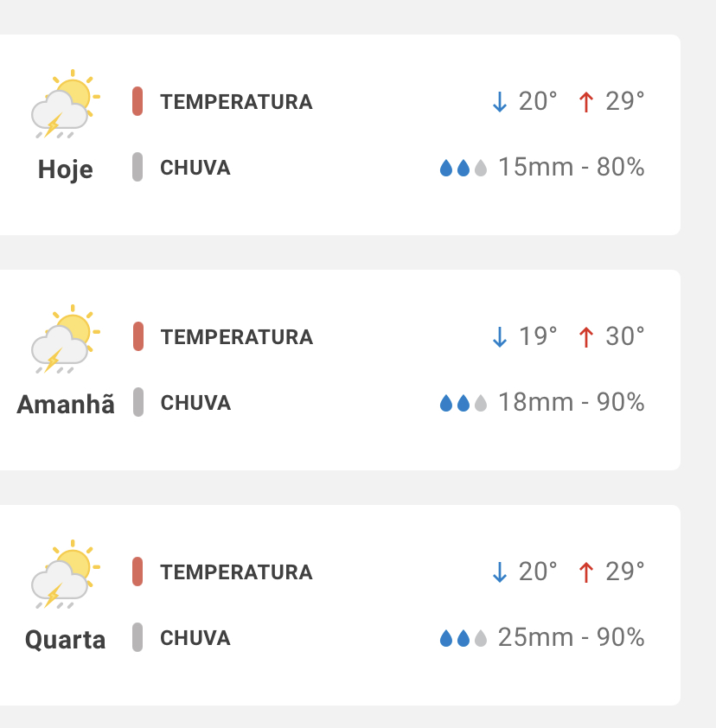Click the thunderstorm weather icon for Quarta
Viewport: 716px width, 728px height.
click(66, 575)
